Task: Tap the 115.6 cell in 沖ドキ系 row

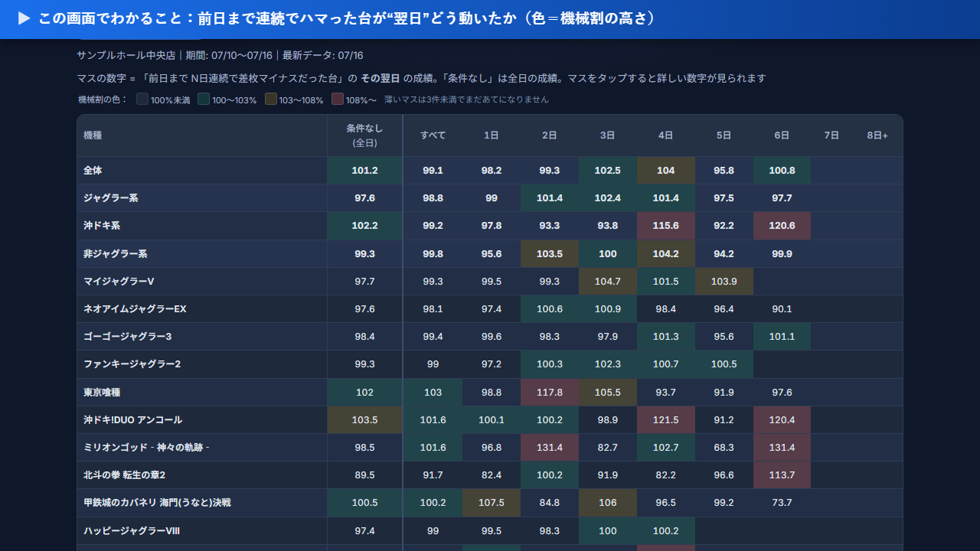Action: [x=666, y=226]
